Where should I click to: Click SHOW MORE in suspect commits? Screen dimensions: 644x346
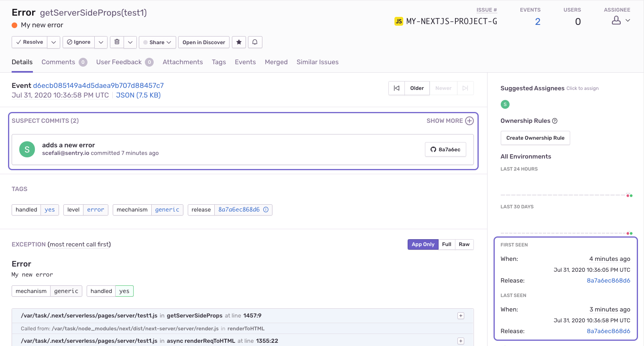click(445, 121)
